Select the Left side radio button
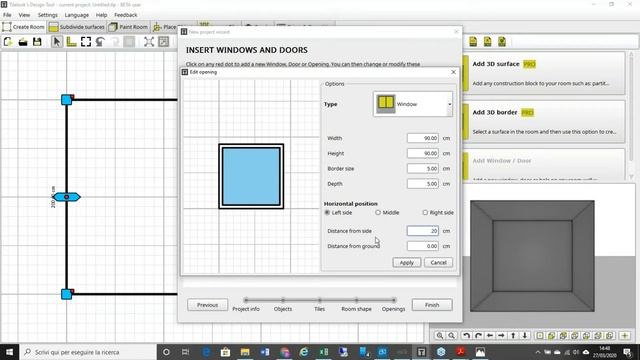 [327, 213]
